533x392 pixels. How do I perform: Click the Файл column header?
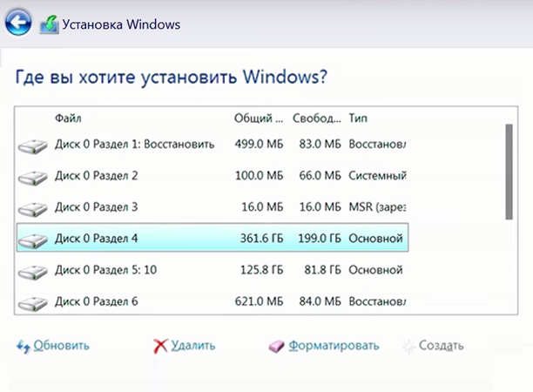click(68, 118)
